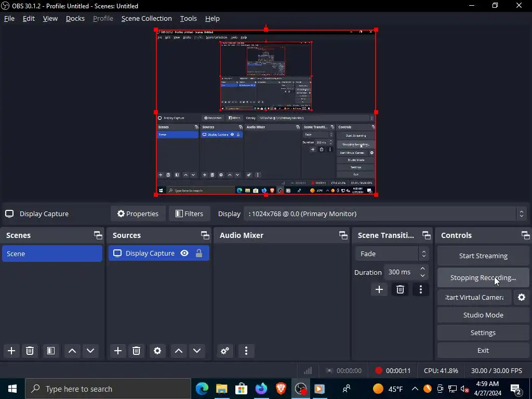Click the CPU: 41.8% status text
This screenshot has width=532, height=399.
(441, 370)
